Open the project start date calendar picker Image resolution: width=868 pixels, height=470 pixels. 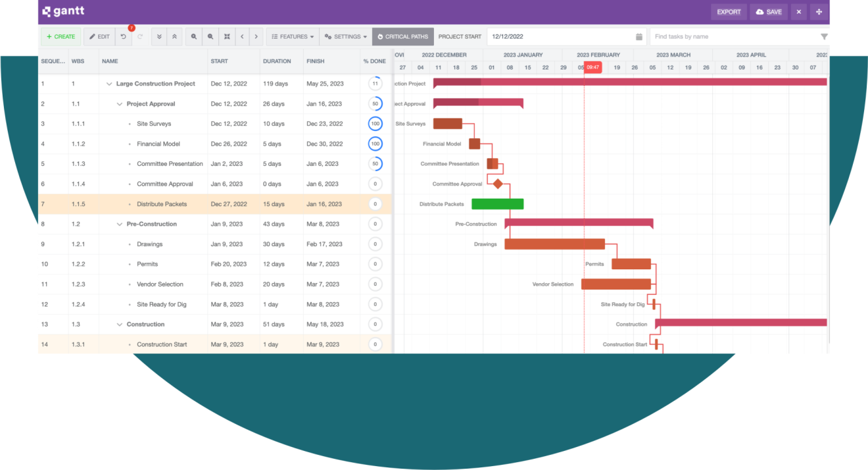tap(637, 37)
